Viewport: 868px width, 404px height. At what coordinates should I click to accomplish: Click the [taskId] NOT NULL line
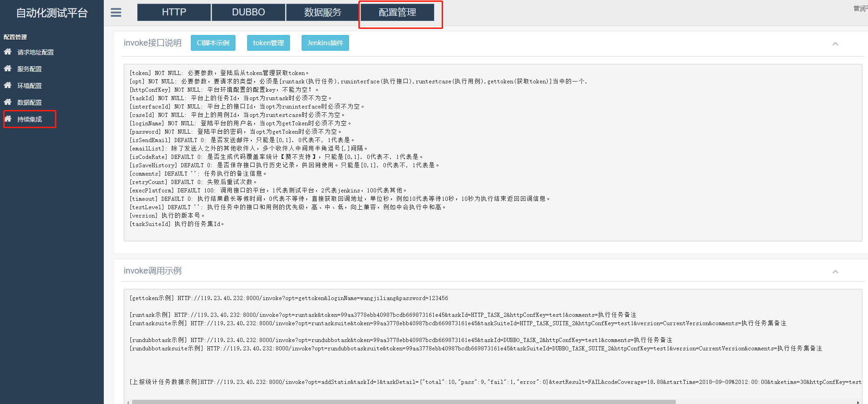click(x=231, y=98)
